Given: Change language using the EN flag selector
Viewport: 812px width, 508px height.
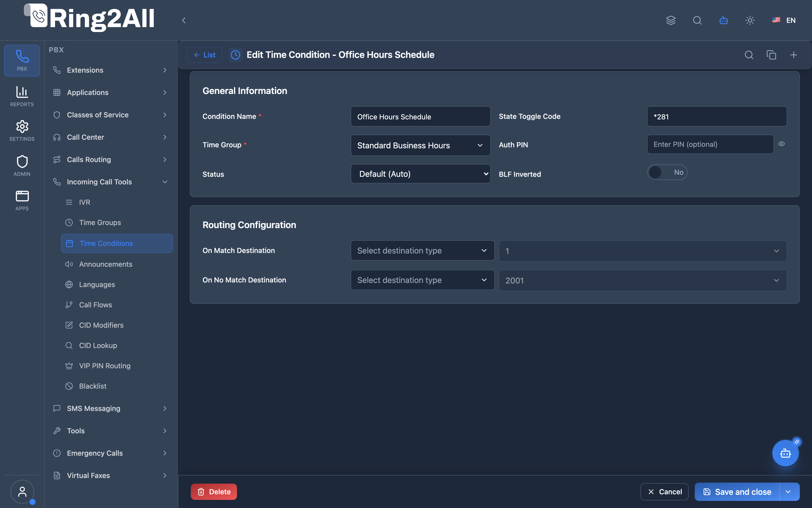Looking at the screenshot, I should [784, 20].
